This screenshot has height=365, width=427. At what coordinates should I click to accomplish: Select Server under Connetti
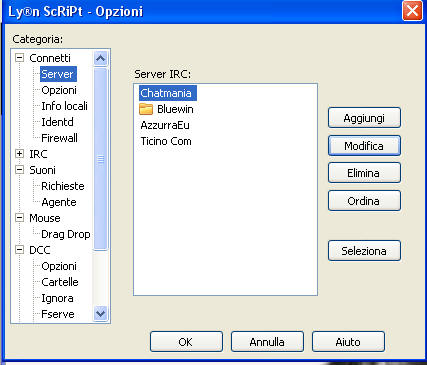click(58, 74)
